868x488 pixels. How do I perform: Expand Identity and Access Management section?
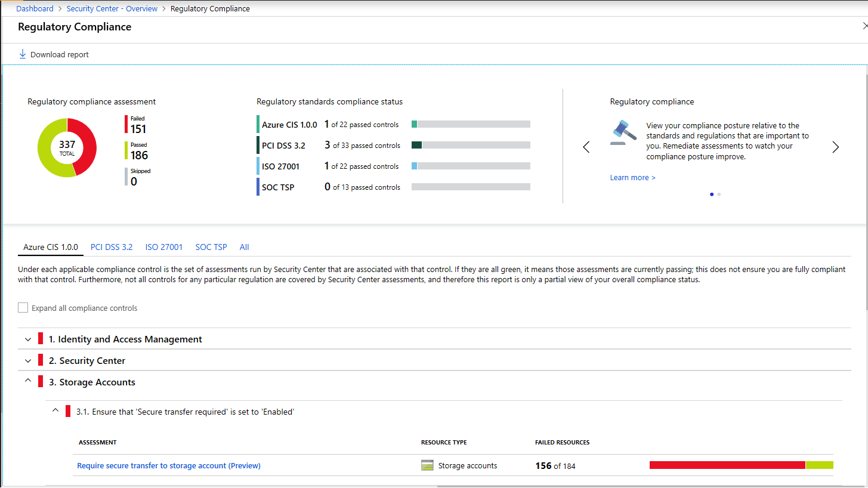click(28, 339)
